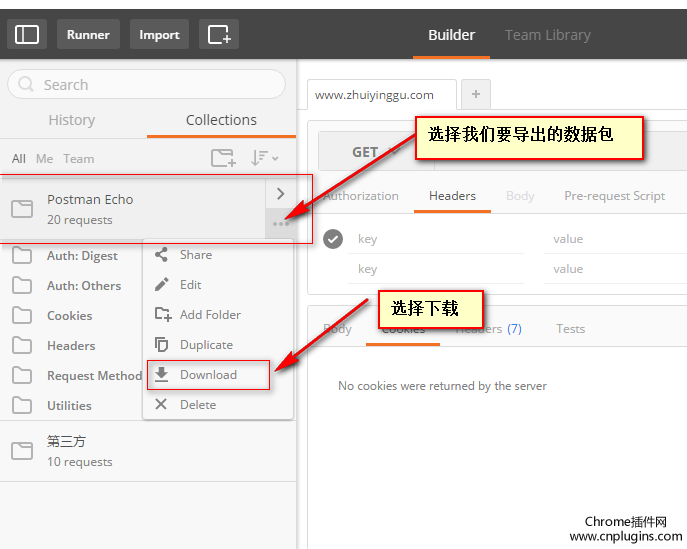The width and height of the screenshot is (687, 549).
Task: Click folder icon beside Request Method
Action: tap(22, 375)
